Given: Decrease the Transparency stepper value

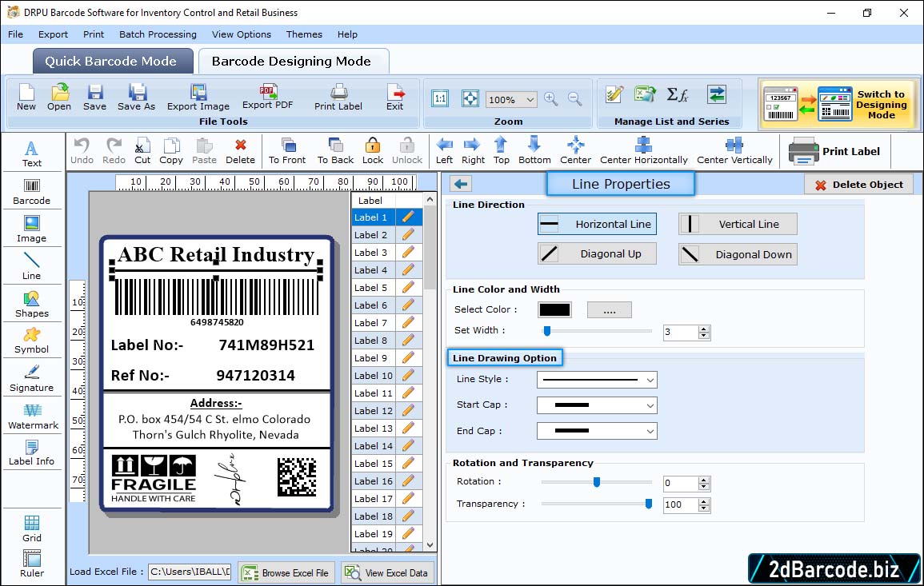Looking at the screenshot, I should pos(704,508).
